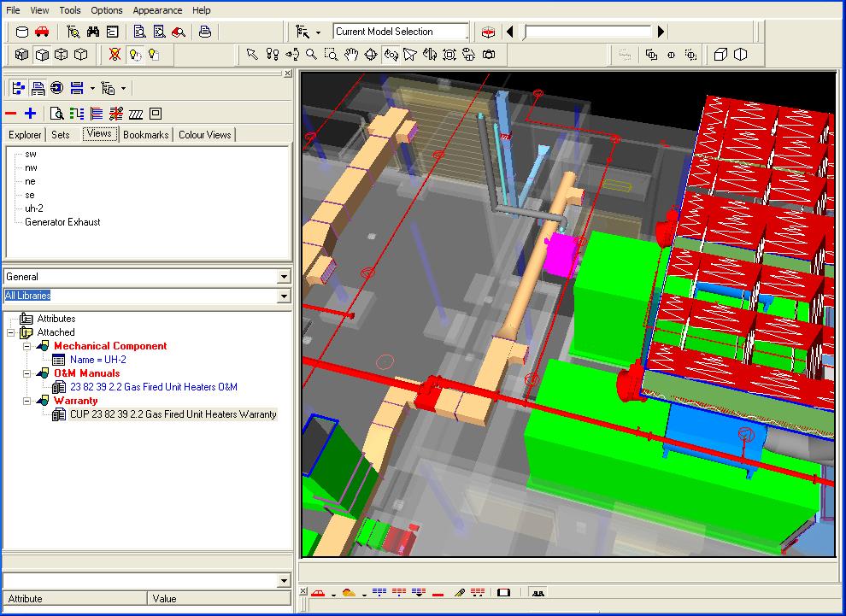Toggle the hierarchy tree panel button
Image resolution: width=846 pixels, height=616 pixels.
(18, 88)
